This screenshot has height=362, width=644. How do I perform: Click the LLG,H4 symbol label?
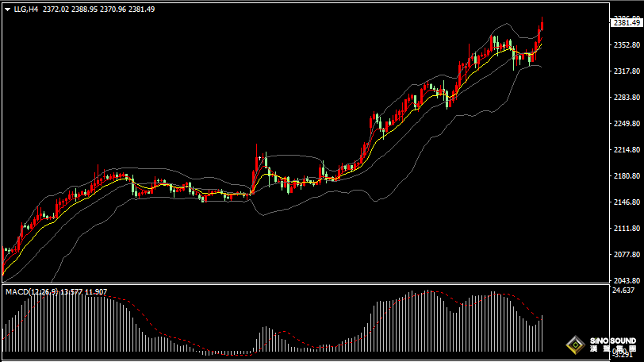(x=26, y=10)
